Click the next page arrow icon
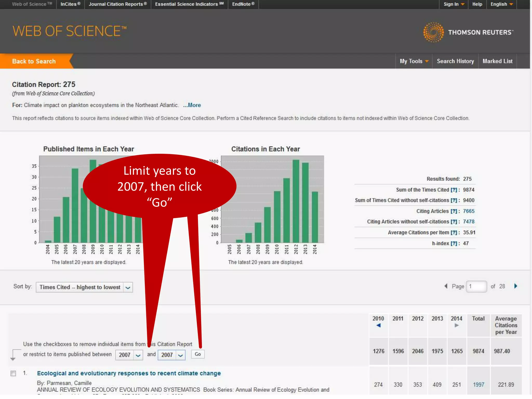The height and width of the screenshot is (399, 532). pos(516,286)
